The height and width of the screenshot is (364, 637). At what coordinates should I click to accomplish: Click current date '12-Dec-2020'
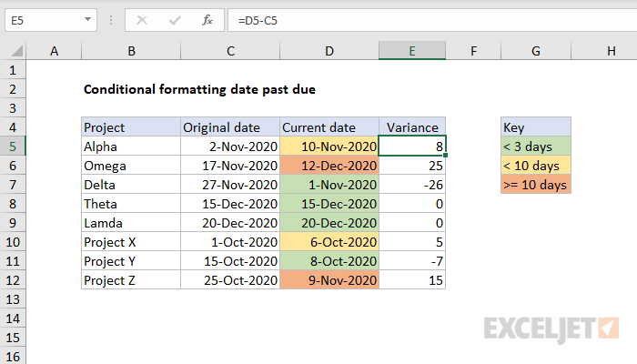click(x=329, y=166)
